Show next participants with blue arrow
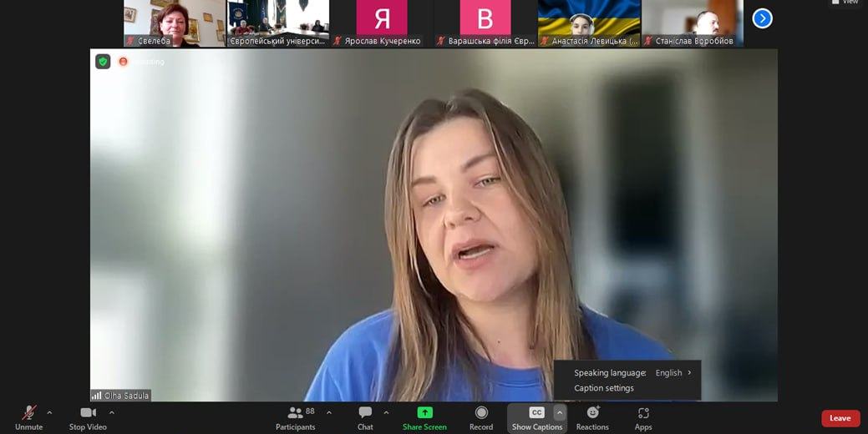 coord(762,18)
